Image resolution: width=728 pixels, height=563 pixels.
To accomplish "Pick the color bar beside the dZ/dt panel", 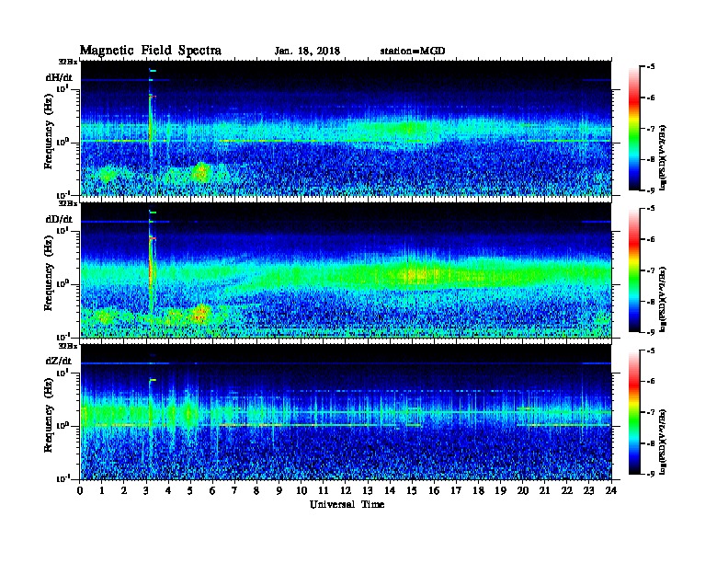I will click(x=633, y=412).
